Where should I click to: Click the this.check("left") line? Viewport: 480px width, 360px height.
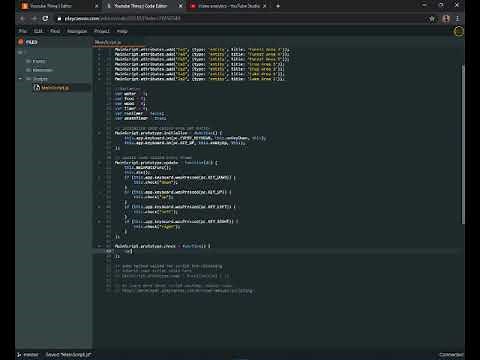155,212
